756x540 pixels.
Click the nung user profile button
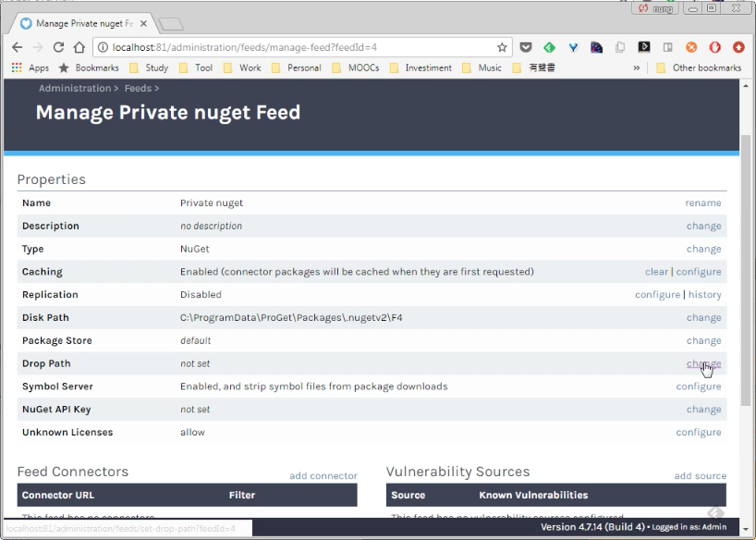[x=655, y=8]
